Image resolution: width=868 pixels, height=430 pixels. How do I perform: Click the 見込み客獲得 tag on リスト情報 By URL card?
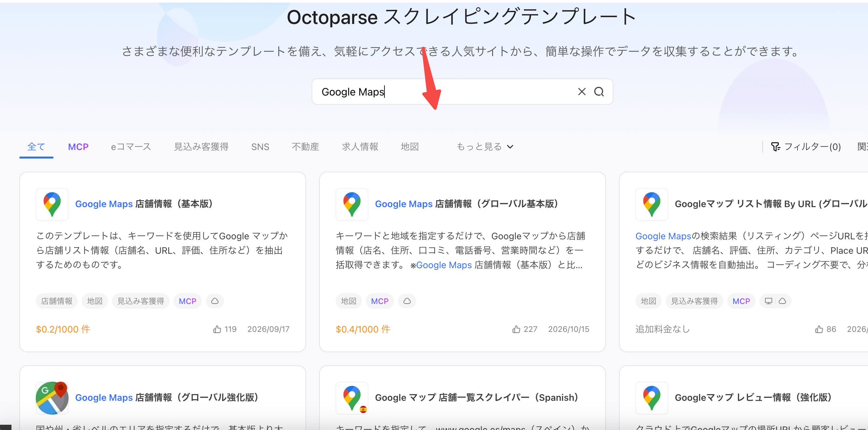coord(694,301)
